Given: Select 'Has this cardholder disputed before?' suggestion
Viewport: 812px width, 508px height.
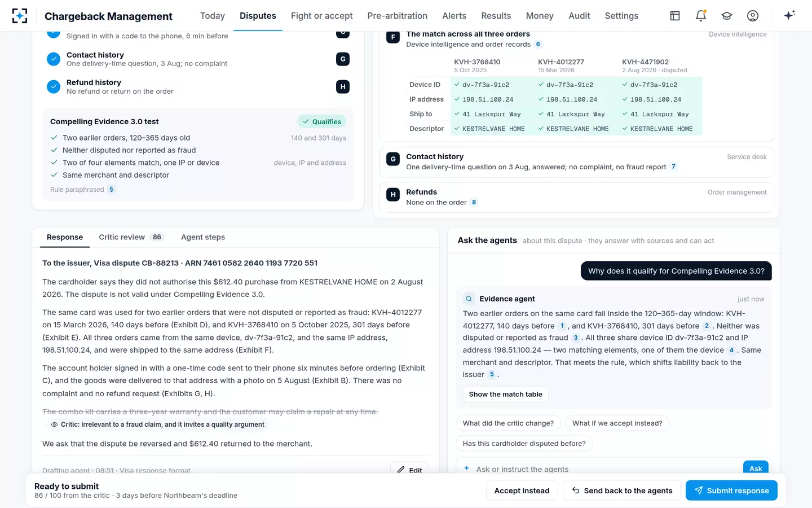Looking at the screenshot, I should 524,443.
